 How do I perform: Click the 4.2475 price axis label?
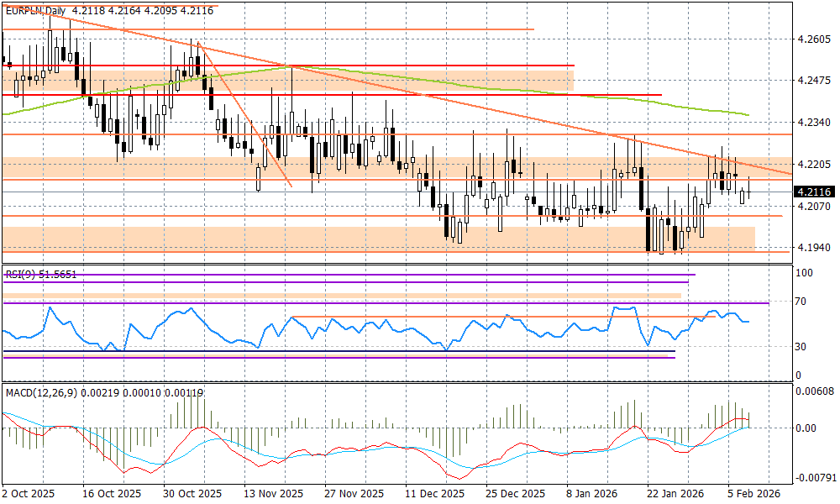pos(812,81)
